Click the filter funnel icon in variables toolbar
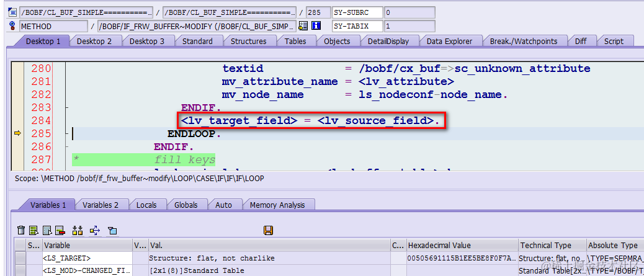The width and height of the screenshot is (644, 276). [x=112, y=230]
